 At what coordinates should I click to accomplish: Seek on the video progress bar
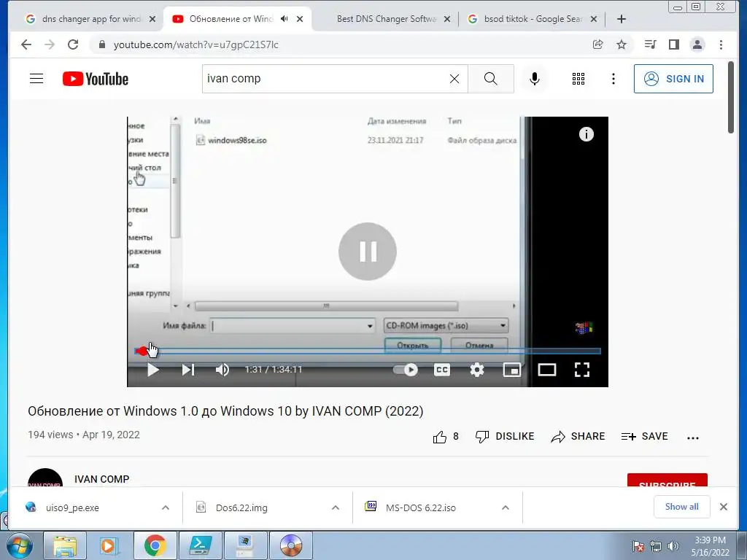pos(368,351)
